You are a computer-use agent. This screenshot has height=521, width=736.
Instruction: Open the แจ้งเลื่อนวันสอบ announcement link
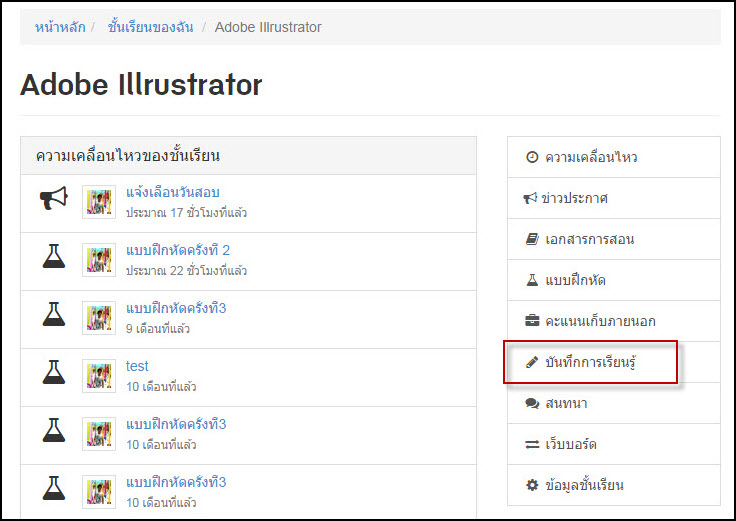click(173, 192)
